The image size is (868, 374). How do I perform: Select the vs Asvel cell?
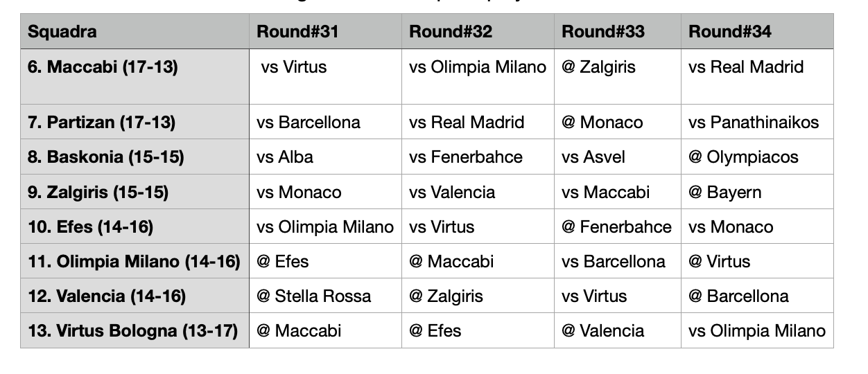[618, 157]
